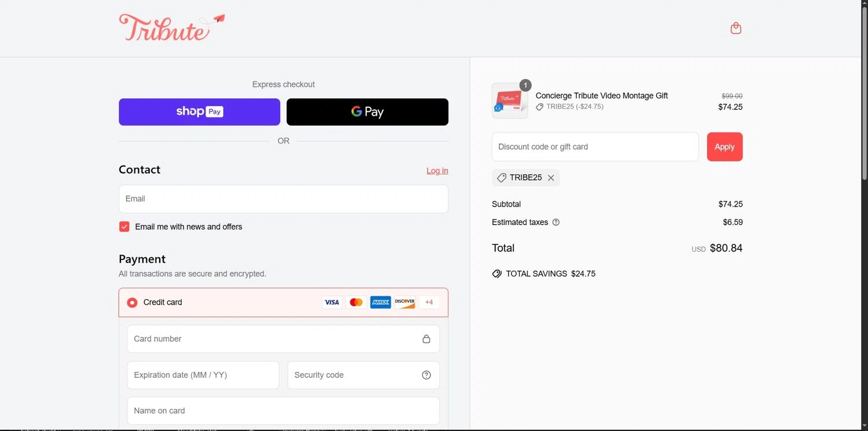Image resolution: width=868 pixels, height=431 pixels.
Task: Click the Total Savings tag icon
Action: [x=496, y=274]
